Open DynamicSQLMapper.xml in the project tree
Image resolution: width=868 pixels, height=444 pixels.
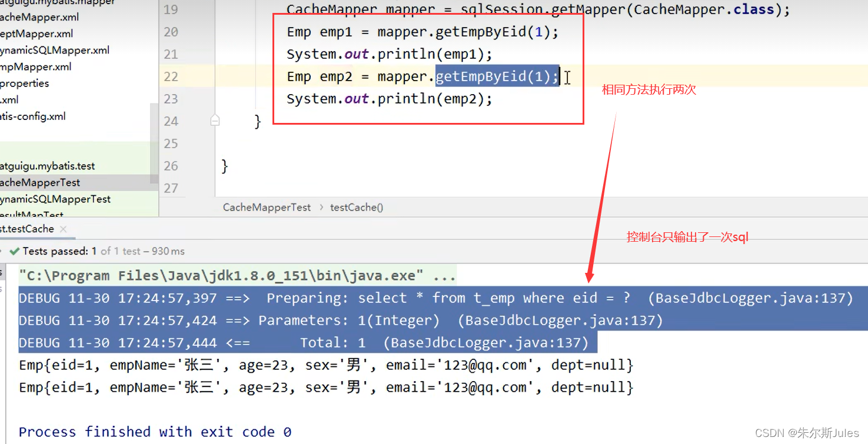[55, 50]
